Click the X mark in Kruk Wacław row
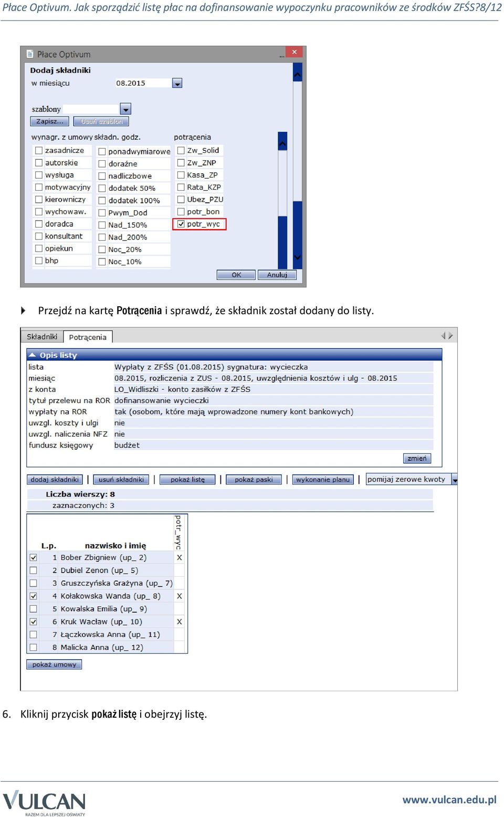 [x=180, y=622]
